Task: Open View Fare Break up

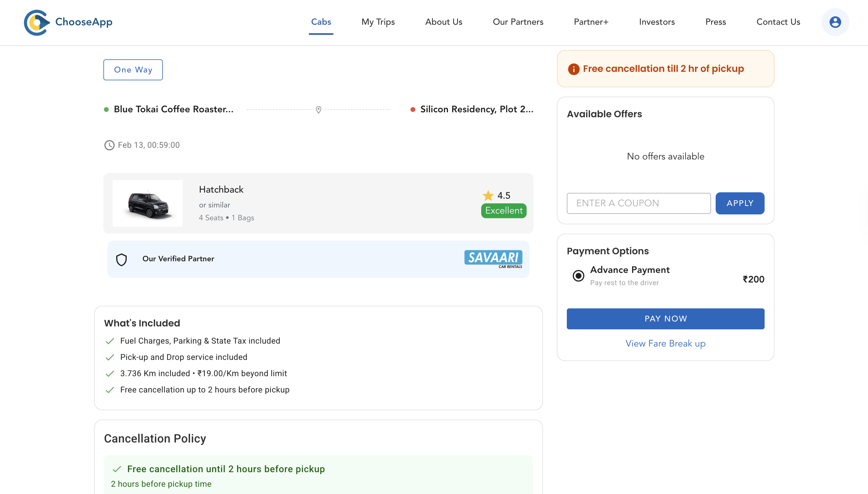Action: tap(665, 343)
